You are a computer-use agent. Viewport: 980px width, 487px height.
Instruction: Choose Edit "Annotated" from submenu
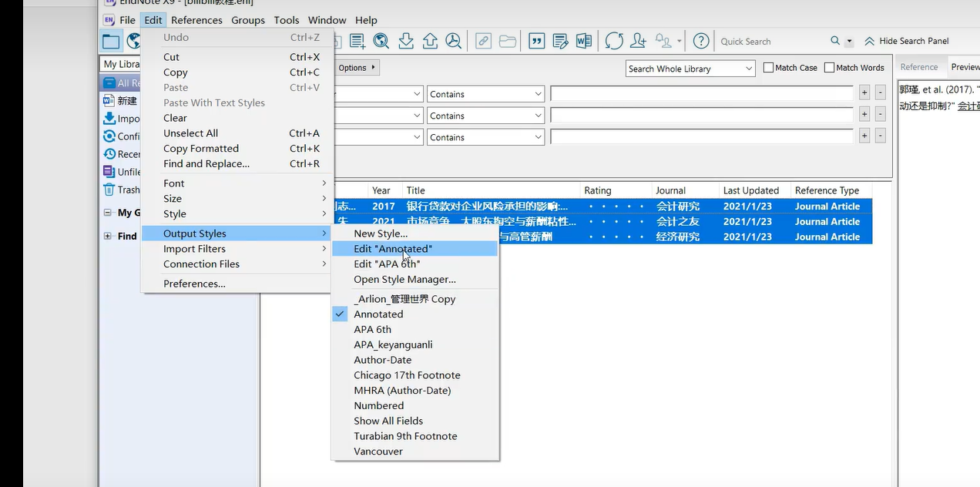[x=415, y=249]
